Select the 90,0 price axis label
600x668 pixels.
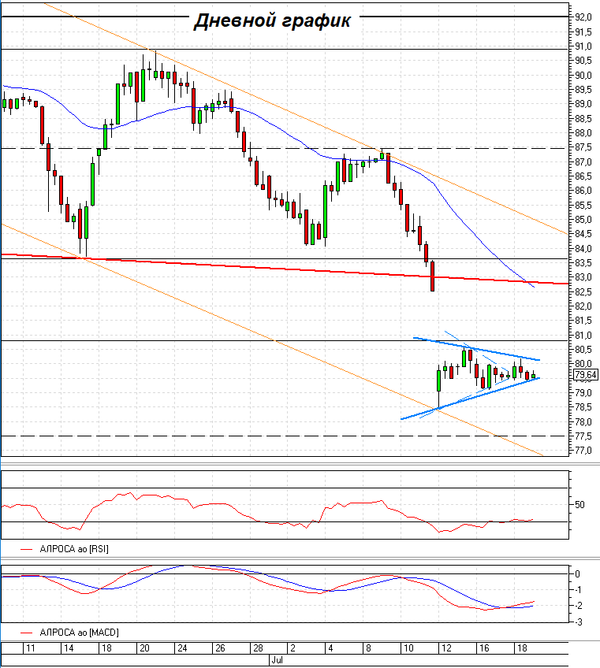[583, 75]
